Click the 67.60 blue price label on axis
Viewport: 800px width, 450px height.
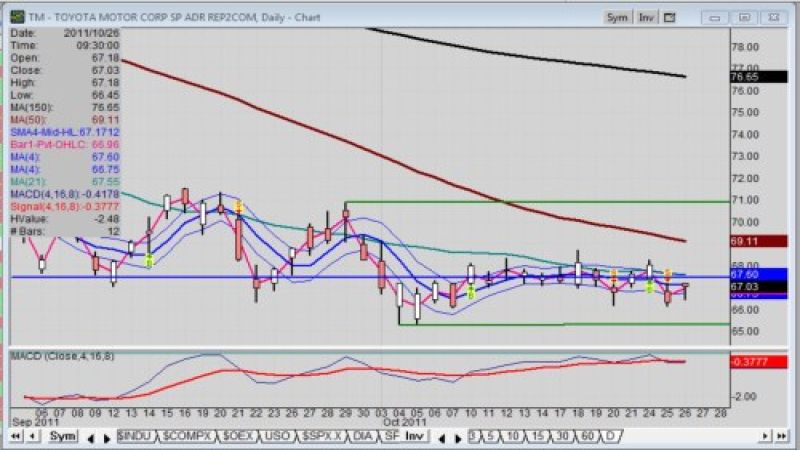[759, 274]
